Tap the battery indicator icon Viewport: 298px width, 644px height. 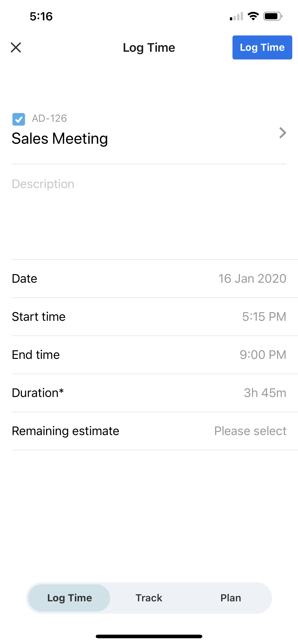(x=273, y=16)
